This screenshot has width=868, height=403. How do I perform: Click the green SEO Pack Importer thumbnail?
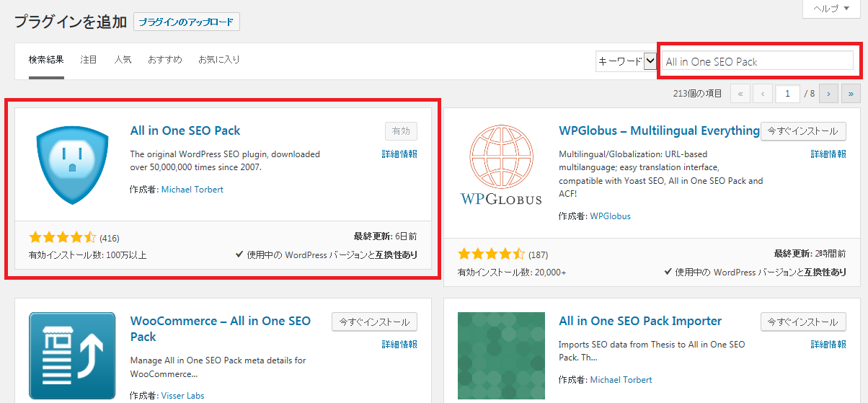[x=500, y=355]
